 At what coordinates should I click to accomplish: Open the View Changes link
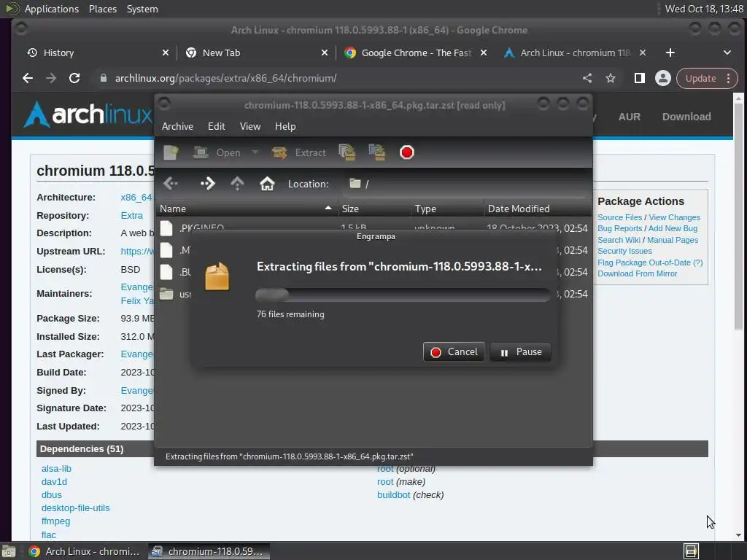tap(674, 217)
